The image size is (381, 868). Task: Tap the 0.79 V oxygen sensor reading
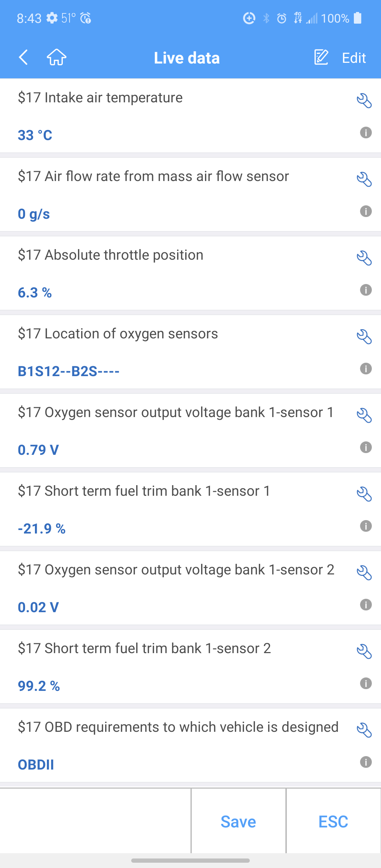[x=38, y=450]
